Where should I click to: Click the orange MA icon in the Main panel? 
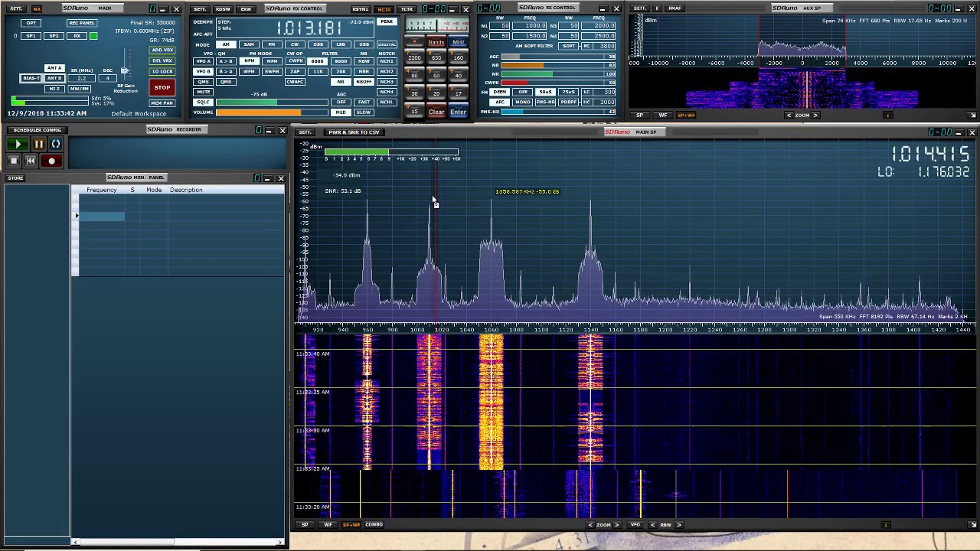pos(36,8)
